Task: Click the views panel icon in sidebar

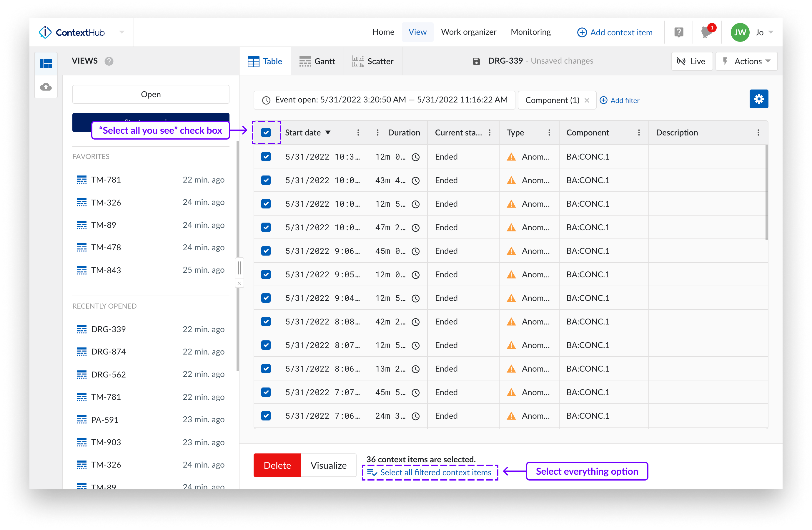Action: point(46,63)
